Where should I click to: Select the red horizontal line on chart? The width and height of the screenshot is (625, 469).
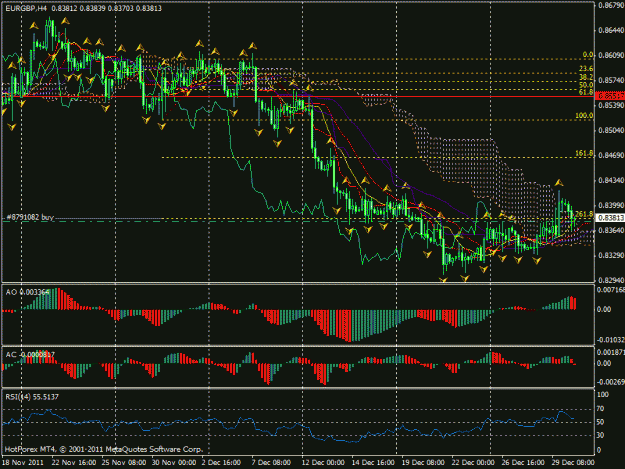298,96
